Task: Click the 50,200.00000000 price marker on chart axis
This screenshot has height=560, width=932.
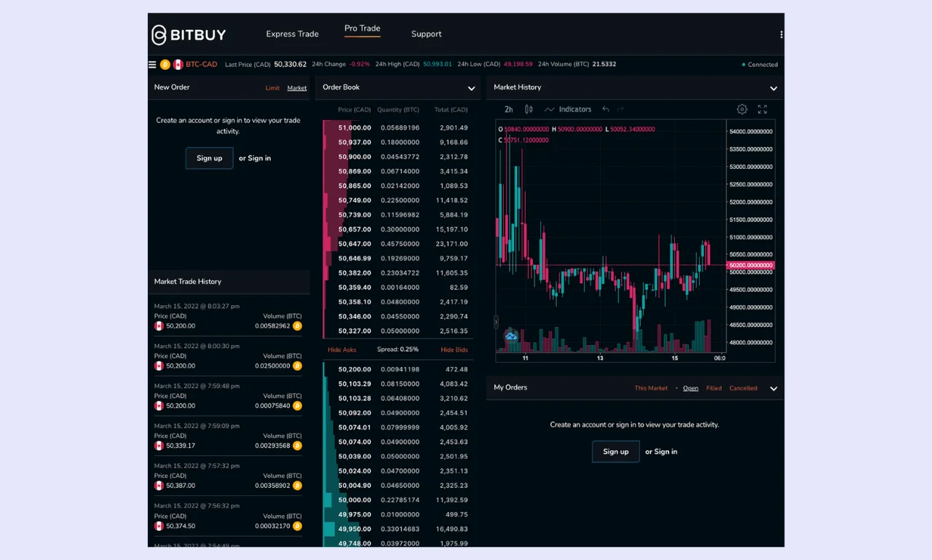Action: point(751,266)
